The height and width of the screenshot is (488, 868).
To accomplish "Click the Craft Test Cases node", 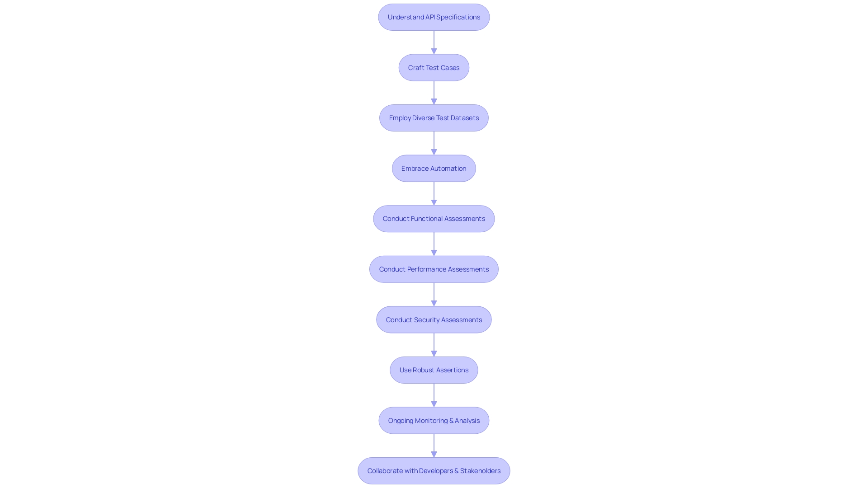I will click(x=434, y=67).
